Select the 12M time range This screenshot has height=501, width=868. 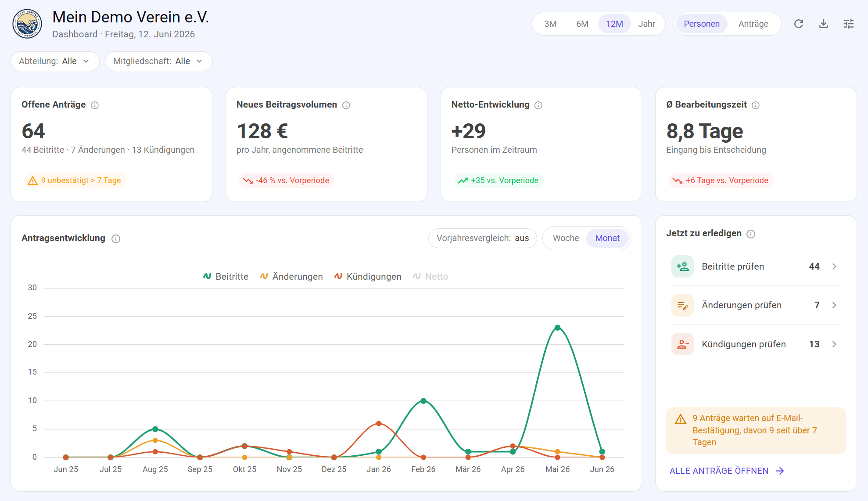click(x=614, y=24)
